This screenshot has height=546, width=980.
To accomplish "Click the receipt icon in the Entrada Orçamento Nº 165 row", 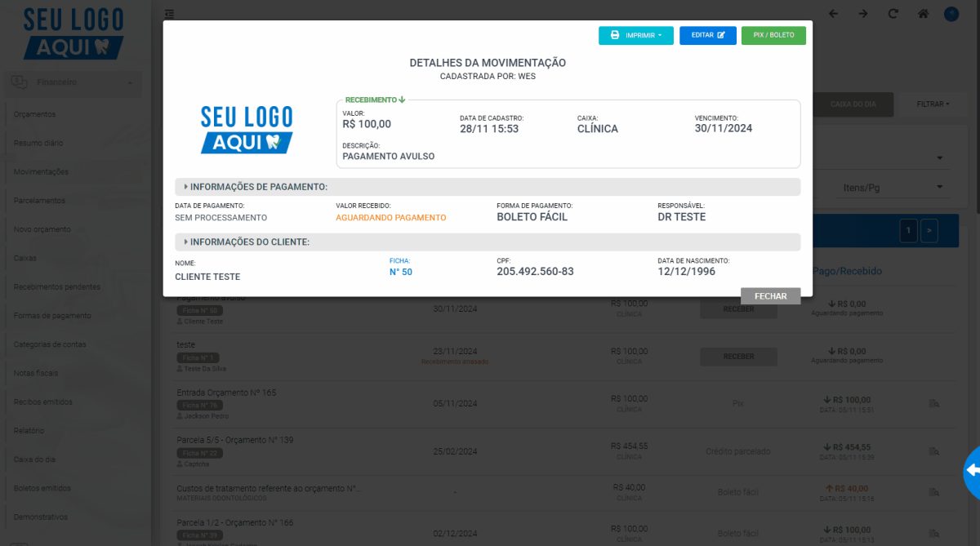I will click(x=933, y=403).
